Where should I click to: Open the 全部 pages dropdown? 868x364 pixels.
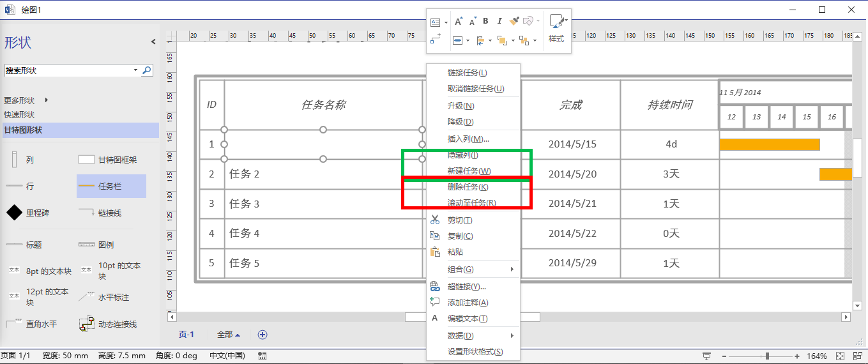click(228, 335)
